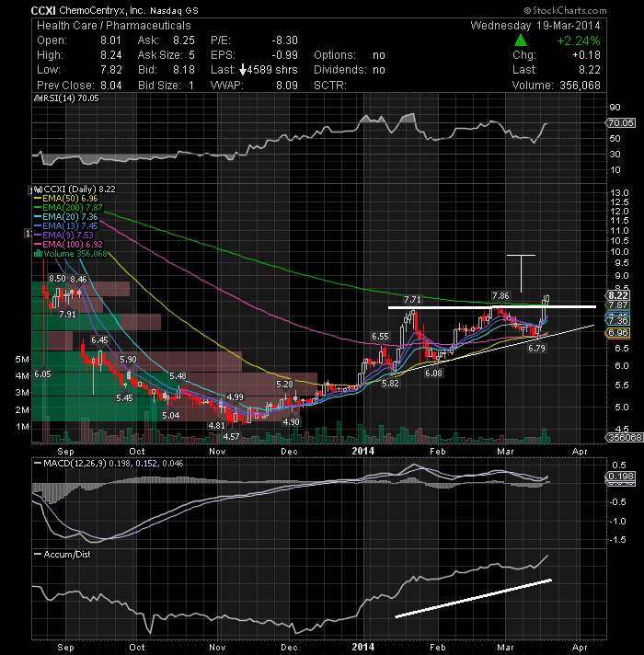Click the green up-triangle beside +2.24%
The height and width of the screenshot is (655, 644).
click(x=521, y=40)
